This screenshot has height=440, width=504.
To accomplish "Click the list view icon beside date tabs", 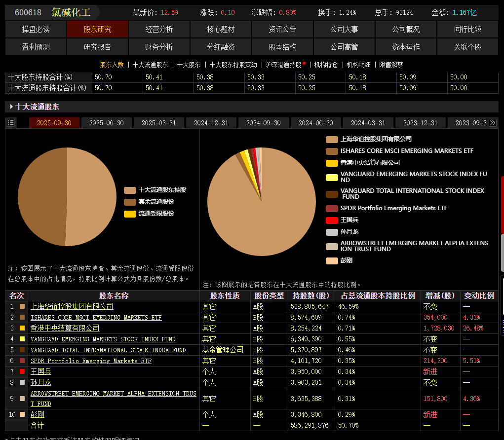I will click(11, 123).
